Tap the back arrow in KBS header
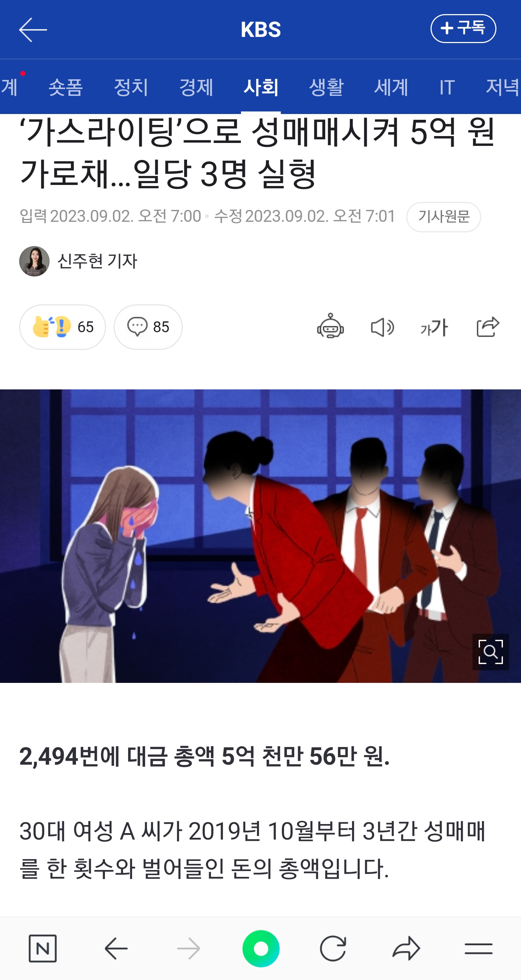This screenshot has height=980, width=521. tap(33, 30)
